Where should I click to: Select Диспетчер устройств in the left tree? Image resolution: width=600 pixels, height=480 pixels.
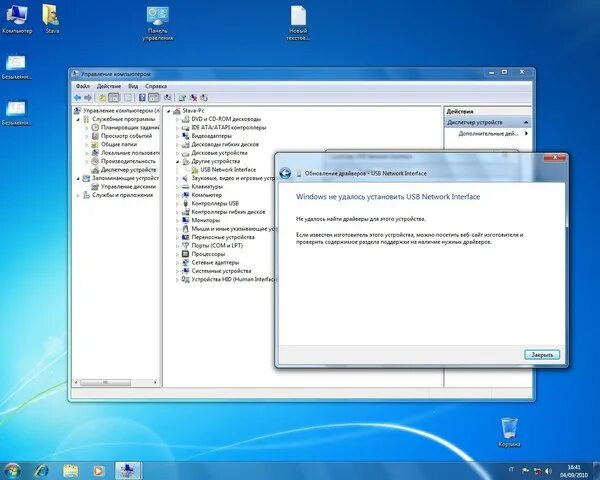point(128,170)
